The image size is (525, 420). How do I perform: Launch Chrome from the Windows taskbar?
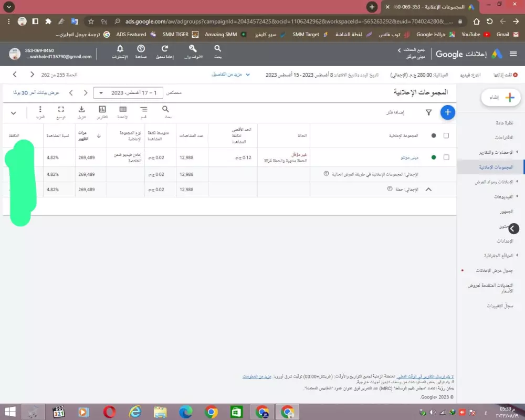click(x=211, y=412)
